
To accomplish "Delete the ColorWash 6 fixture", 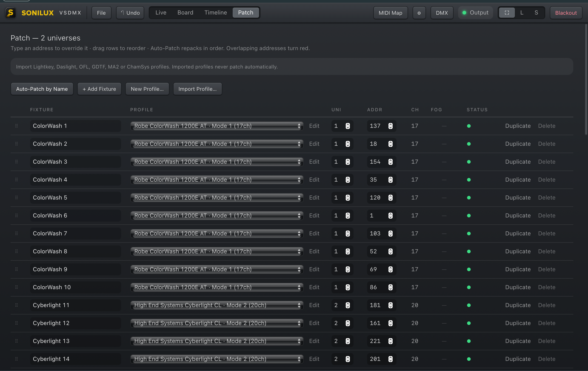I will (x=547, y=215).
